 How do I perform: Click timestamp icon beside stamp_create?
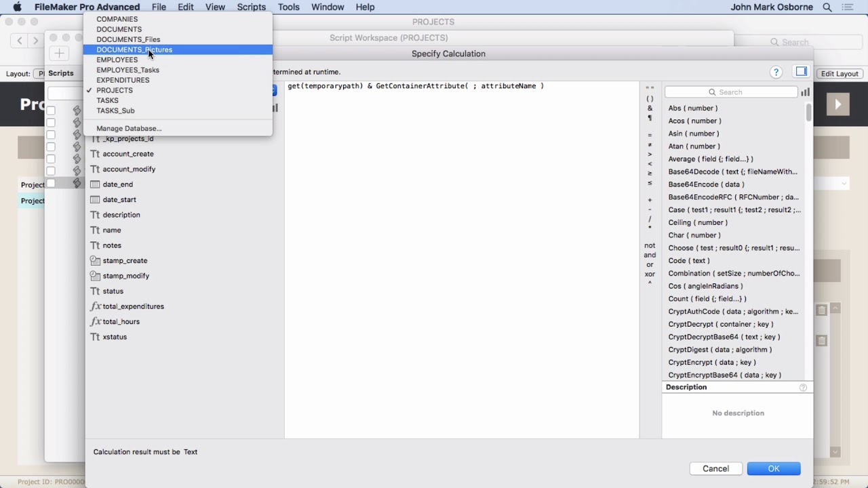96,260
